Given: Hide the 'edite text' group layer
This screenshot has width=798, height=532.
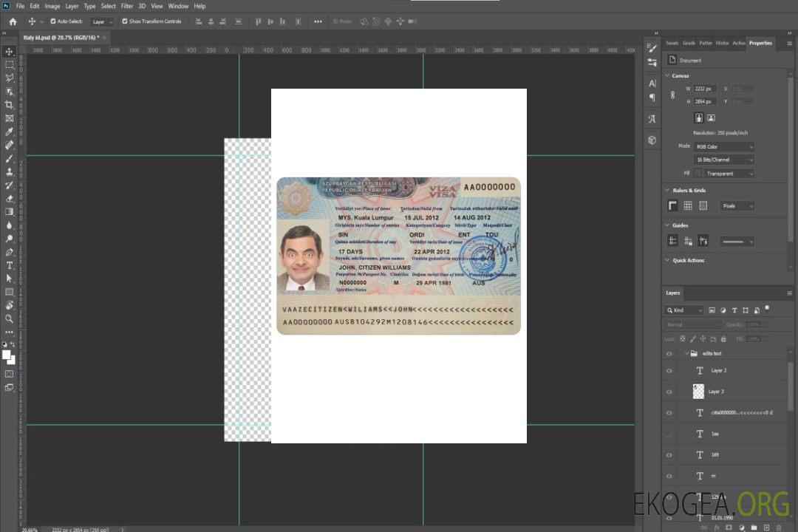Looking at the screenshot, I should [669, 354].
